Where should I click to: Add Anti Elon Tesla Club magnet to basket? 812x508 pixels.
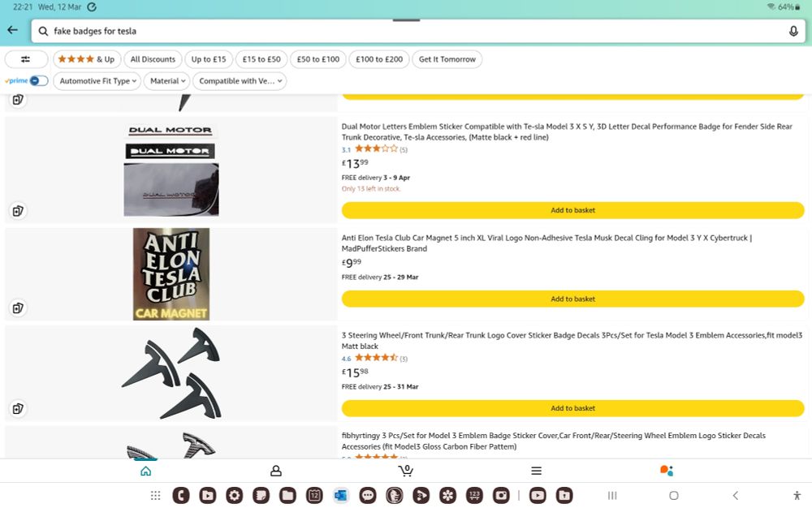572,299
